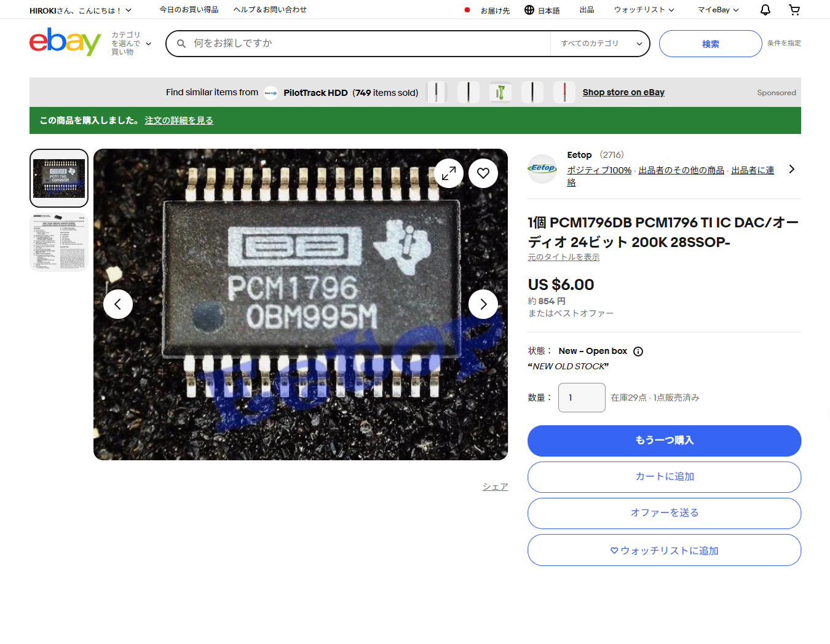Show the next product image
Screen dimensions: 830x644
(483, 304)
